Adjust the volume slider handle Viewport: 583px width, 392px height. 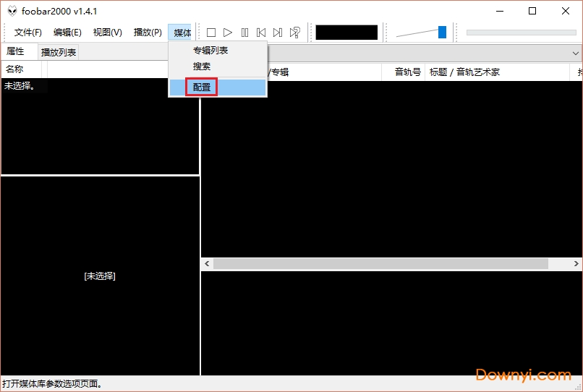442,33
